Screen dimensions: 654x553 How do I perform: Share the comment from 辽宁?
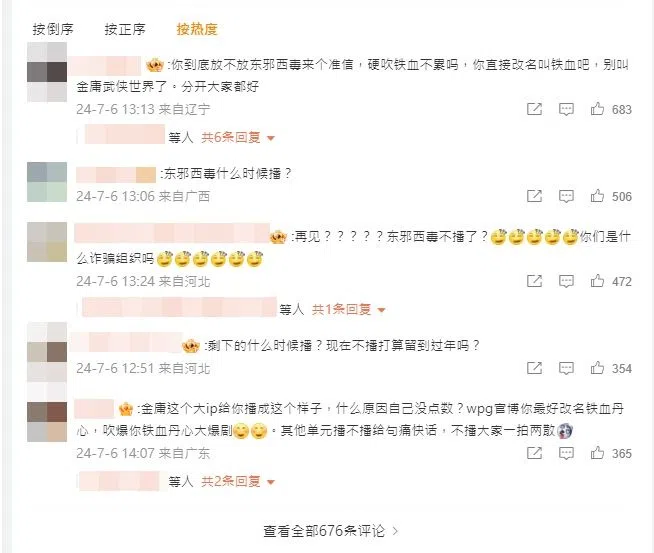pos(534,109)
